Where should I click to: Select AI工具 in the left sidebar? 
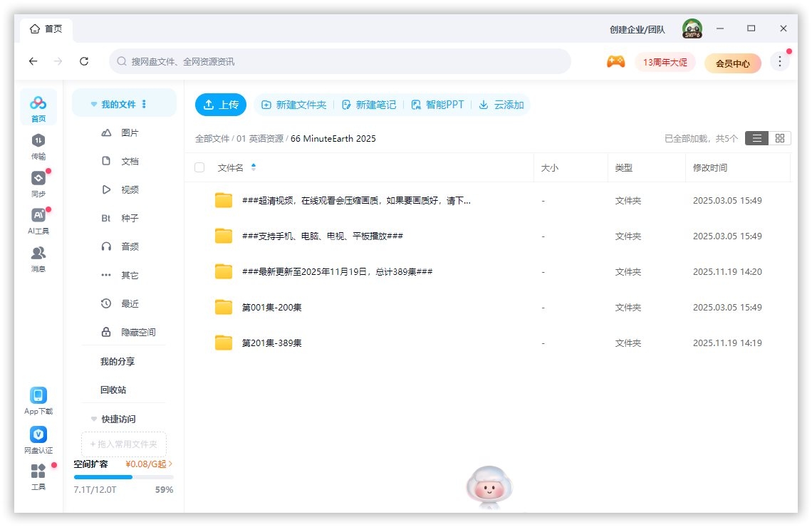click(x=38, y=219)
